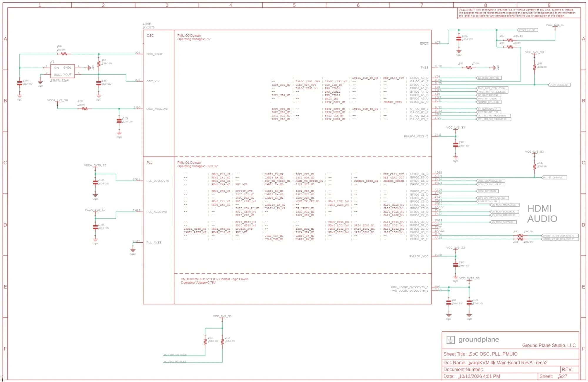Select resistor R211 near VCCA_1V8_S0
Image resolution: width=588 pixels, height=382 pixels.
pyautogui.click(x=85, y=109)
